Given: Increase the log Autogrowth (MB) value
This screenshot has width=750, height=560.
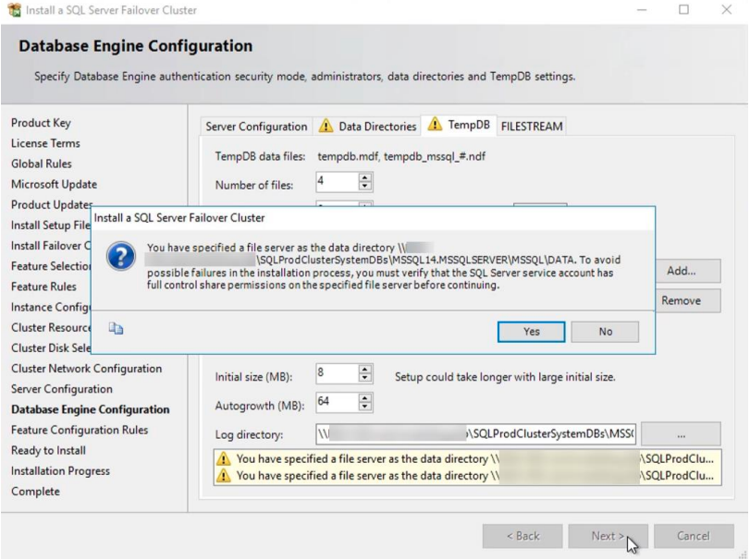Looking at the screenshot, I should click(x=365, y=397).
